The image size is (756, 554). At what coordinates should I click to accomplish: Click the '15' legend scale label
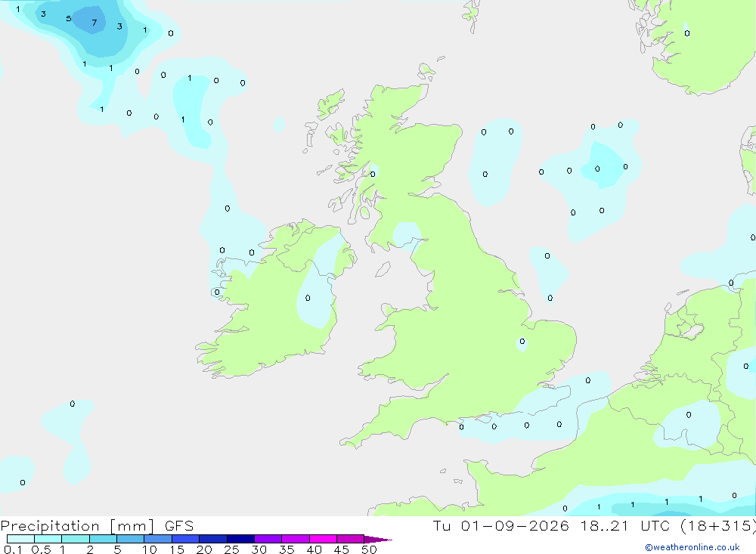click(x=177, y=549)
